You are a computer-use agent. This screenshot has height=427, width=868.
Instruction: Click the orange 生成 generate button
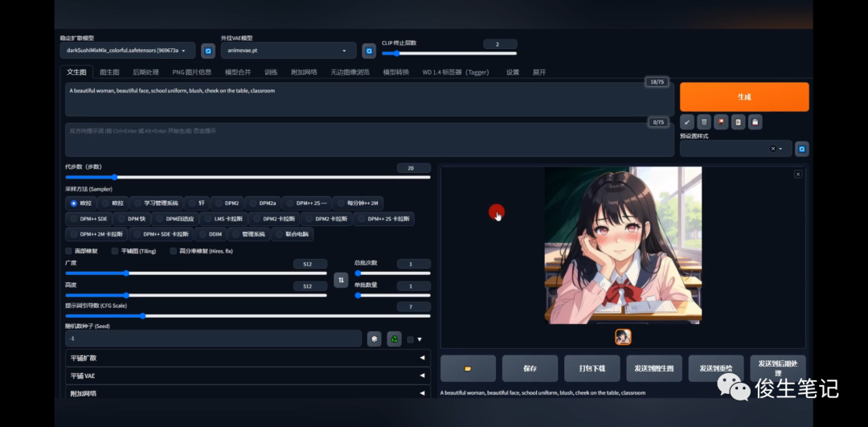(x=743, y=96)
